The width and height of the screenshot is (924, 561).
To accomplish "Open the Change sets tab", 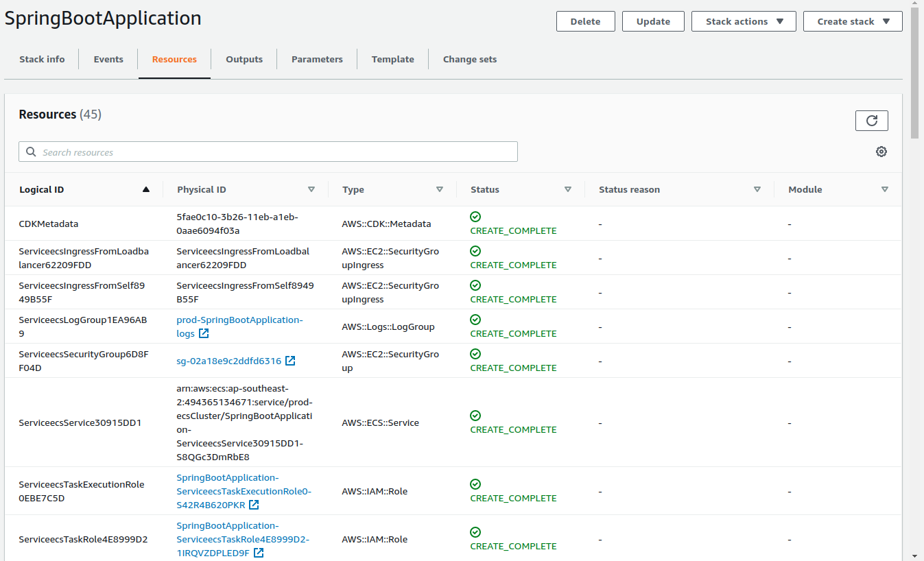I will point(470,59).
